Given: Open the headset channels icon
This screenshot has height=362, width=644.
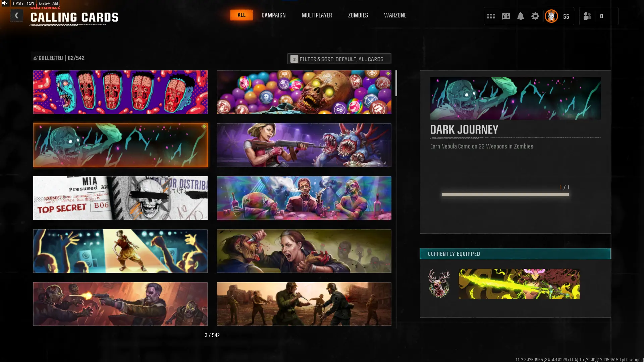Looking at the screenshot, I should (x=505, y=16).
